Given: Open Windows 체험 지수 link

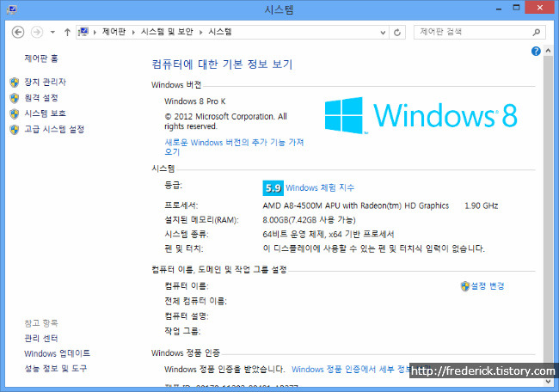Looking at the screenshot, I should tap(320, 187).
